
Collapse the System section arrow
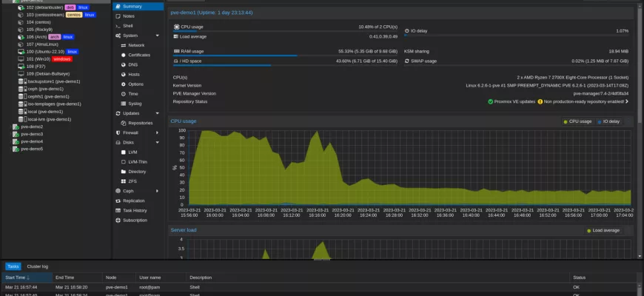(x=157, y=36)
